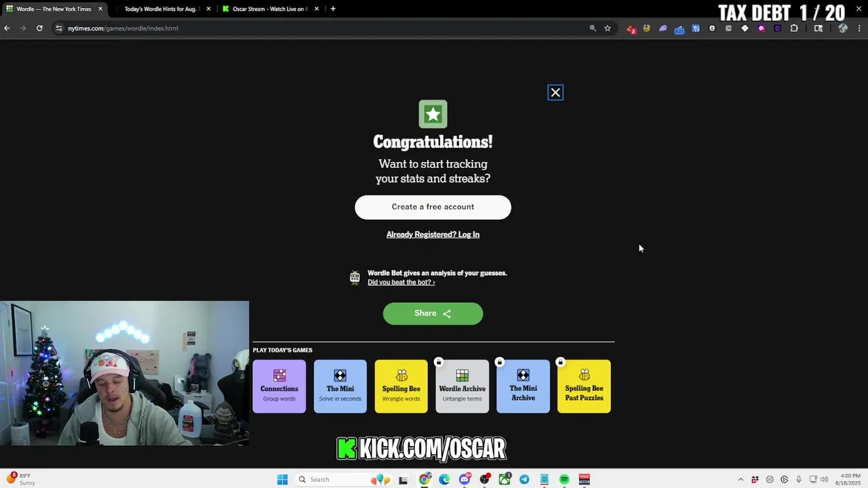
Task: Open Already Registered? Log In link
Action: tap(433, 235)
